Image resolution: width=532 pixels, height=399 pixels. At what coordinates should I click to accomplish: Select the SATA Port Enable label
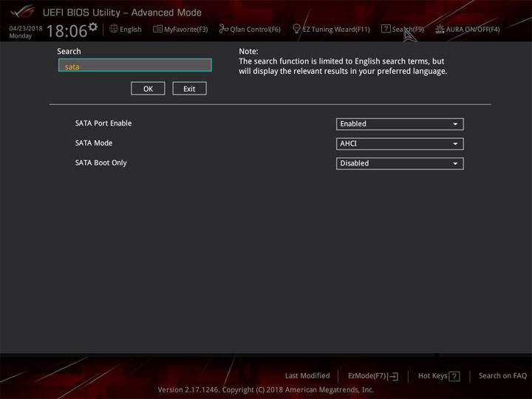point(103,123)
